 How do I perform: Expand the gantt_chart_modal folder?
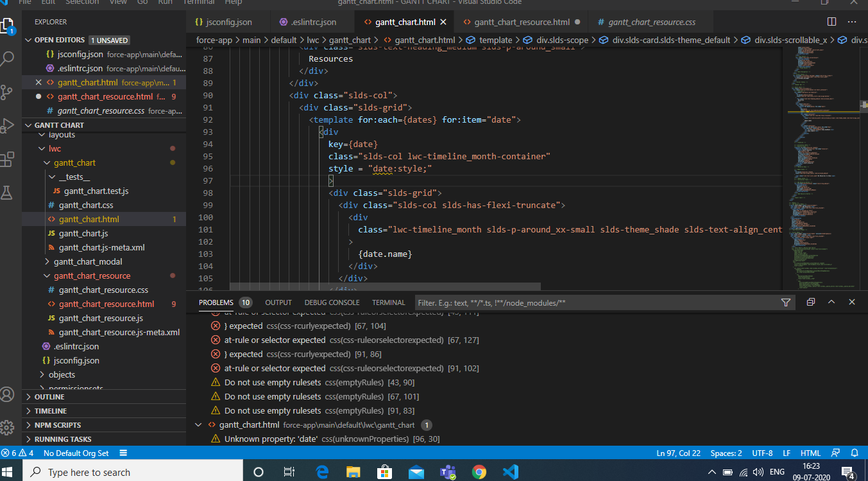pyautogui.click(x=87, y=261)
